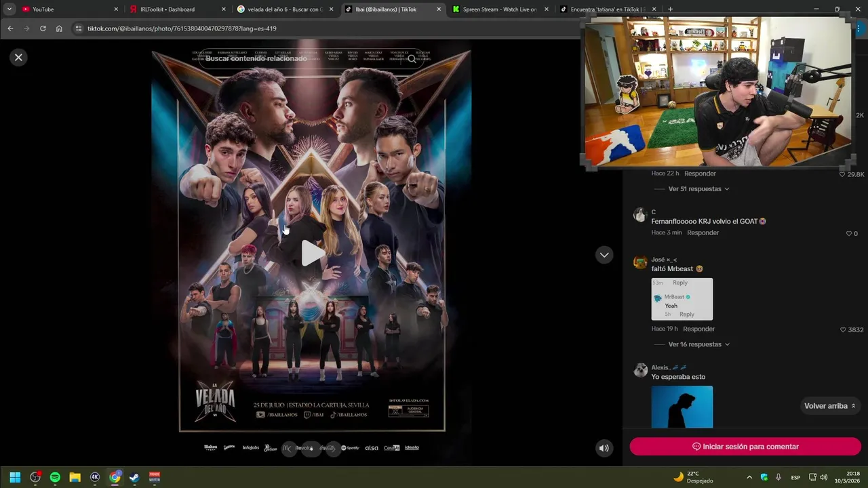Go forward in the browser
This screenshot has width=868, height=488.
[x=26, y=28]
